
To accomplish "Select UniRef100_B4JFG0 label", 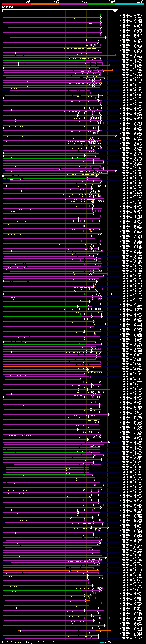I will 131,138.
